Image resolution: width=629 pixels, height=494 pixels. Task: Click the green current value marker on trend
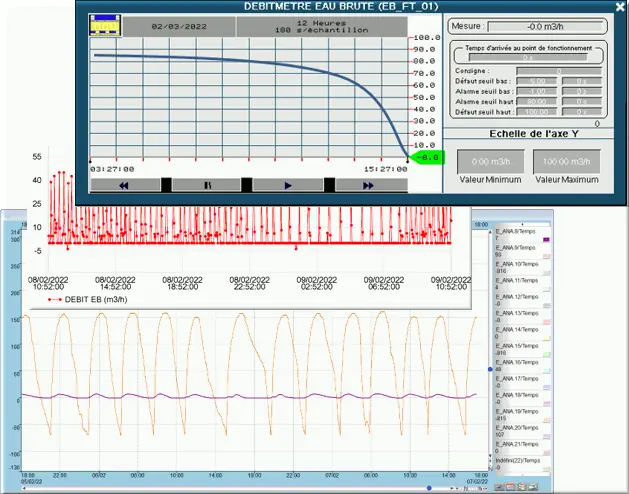coord(428,157)
